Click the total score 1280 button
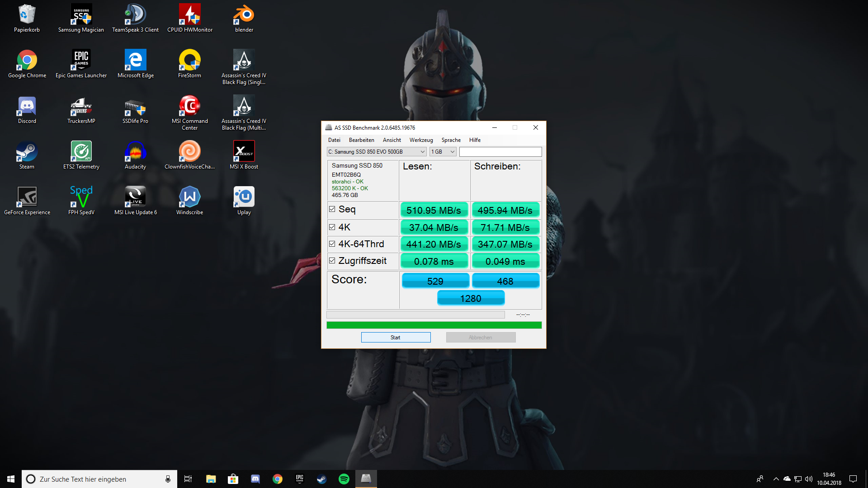 point(471,298)
